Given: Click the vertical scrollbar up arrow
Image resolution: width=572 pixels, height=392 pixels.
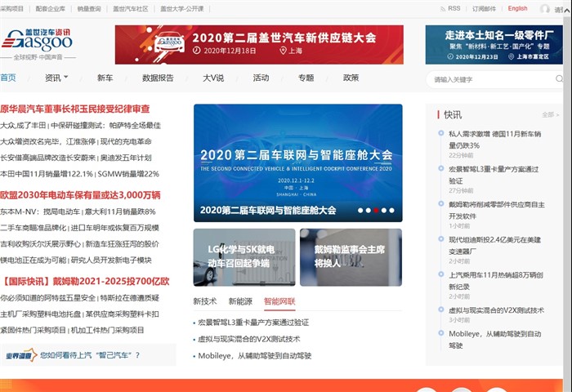Looking at the screenshot, I should coord(567,11).
